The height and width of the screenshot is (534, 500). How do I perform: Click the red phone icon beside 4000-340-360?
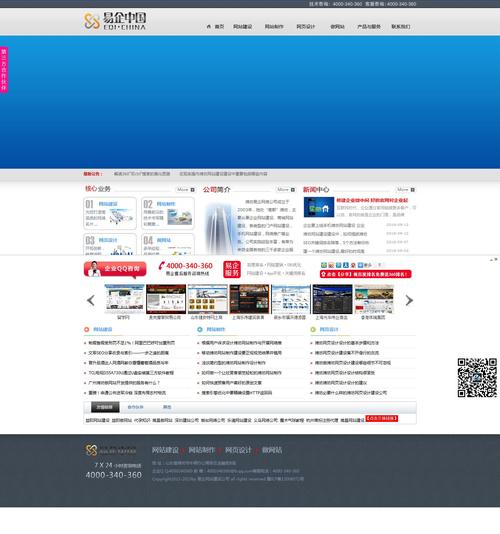(x=162, y=265)
